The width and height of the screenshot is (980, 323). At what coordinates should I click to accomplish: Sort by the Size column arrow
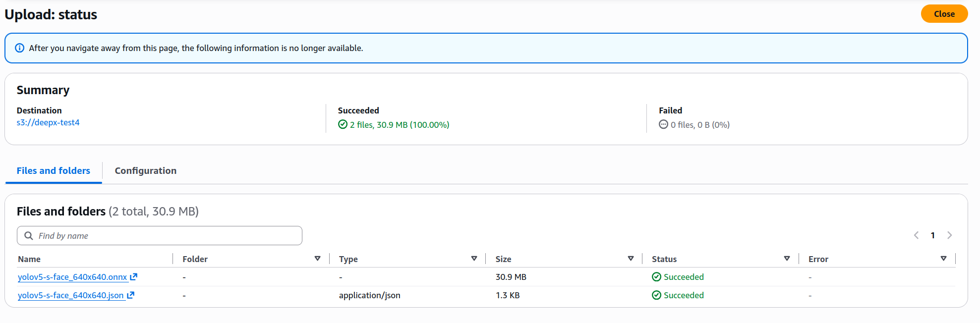(x=631, y=259)
